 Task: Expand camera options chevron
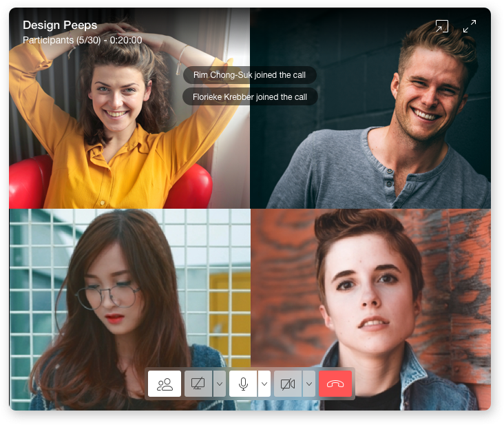click(309, 384)
